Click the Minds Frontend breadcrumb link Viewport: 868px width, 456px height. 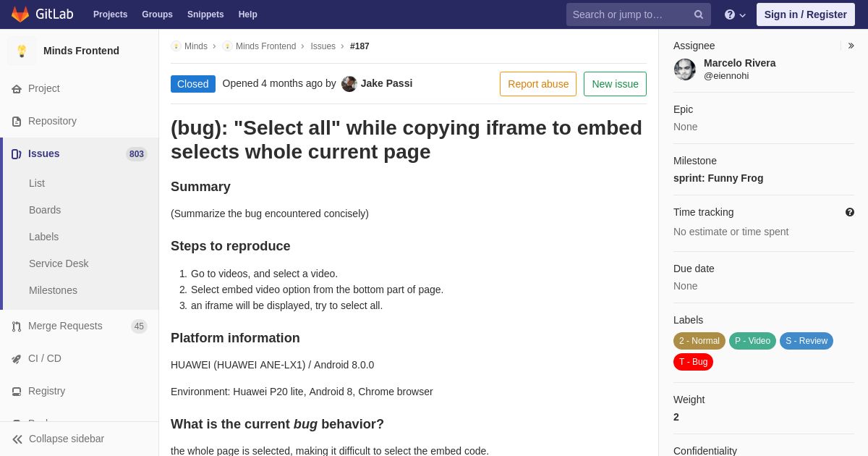[265, 46]
